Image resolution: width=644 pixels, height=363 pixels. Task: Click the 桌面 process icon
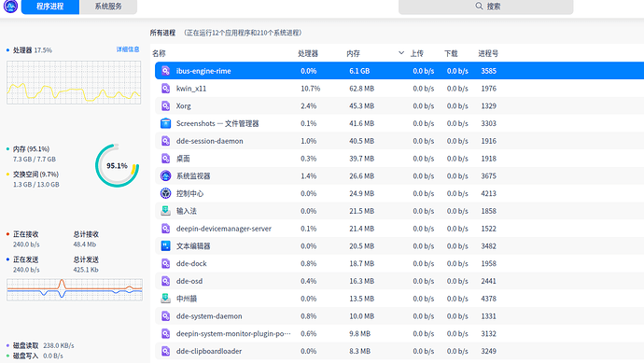(165, 159)
